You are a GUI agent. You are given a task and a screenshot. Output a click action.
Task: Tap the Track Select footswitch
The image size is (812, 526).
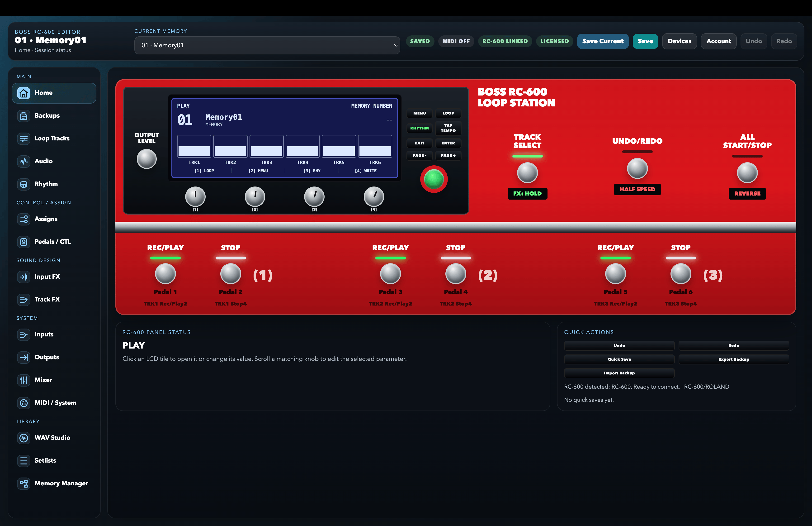pos(527,173)
